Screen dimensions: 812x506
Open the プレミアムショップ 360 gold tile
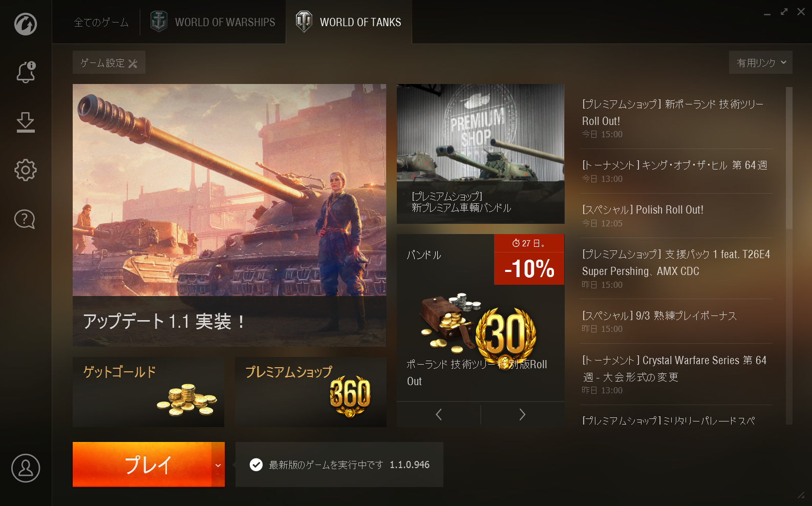click(311, 392)
